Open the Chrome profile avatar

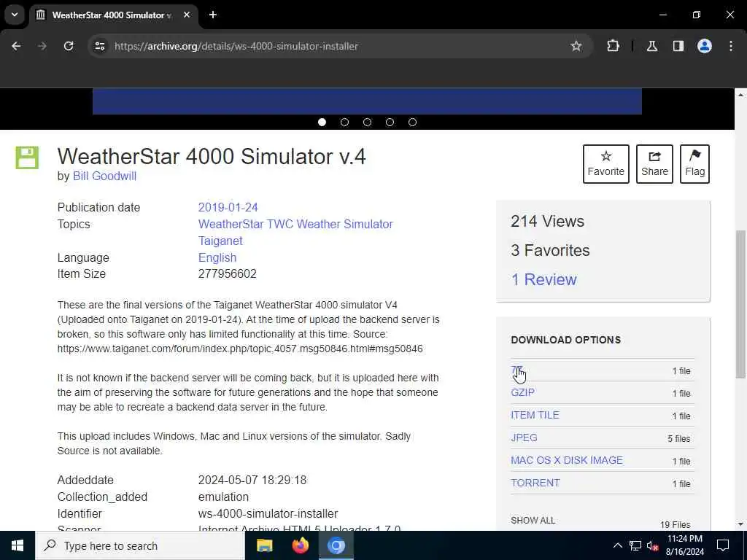tap(705, 46)
